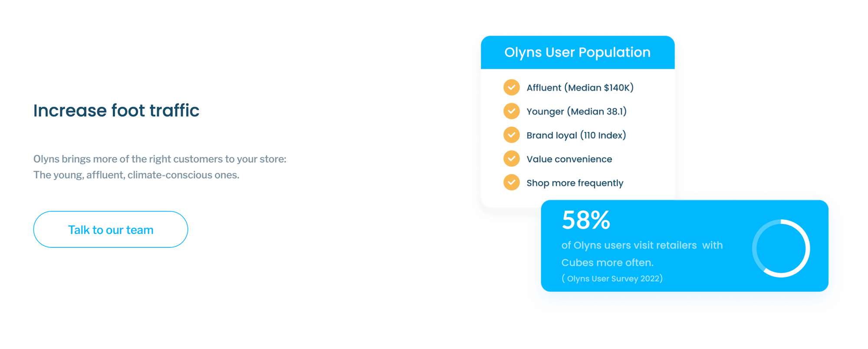Click the checkmark beside Shop more frequently
The width and height of the screenshot is (868, 349).
[x=512, y=183]
